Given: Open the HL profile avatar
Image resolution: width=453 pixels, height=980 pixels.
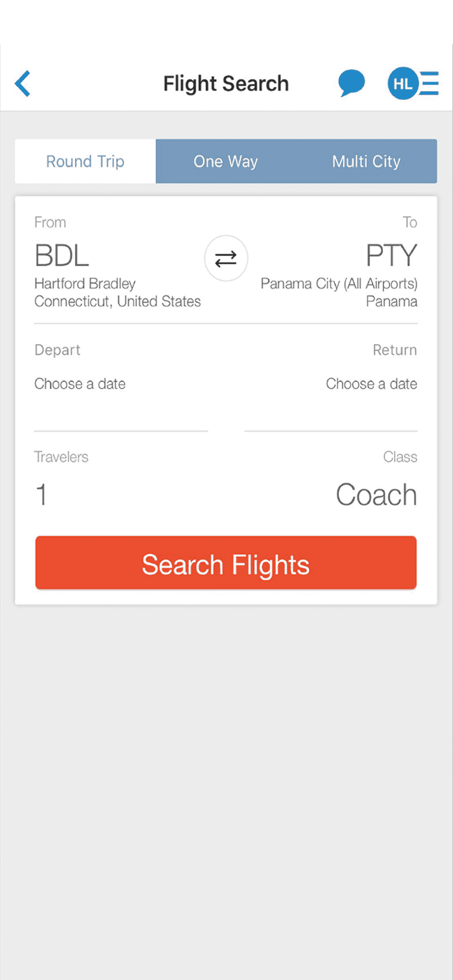Looking at the screenshot, I should tap(403, 83).
